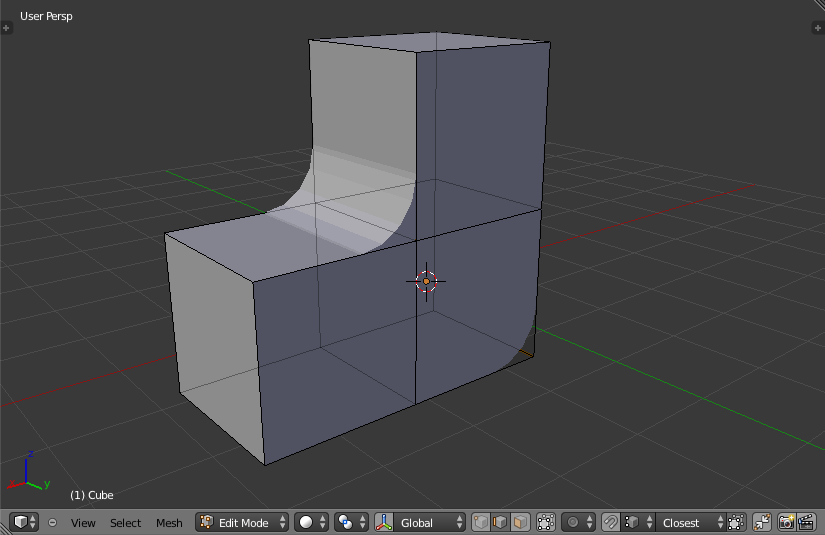Image resolution: width=825 pixels, height=535 pixels.
Task: Toggle limit selection to visible
Action: (546, 522)
